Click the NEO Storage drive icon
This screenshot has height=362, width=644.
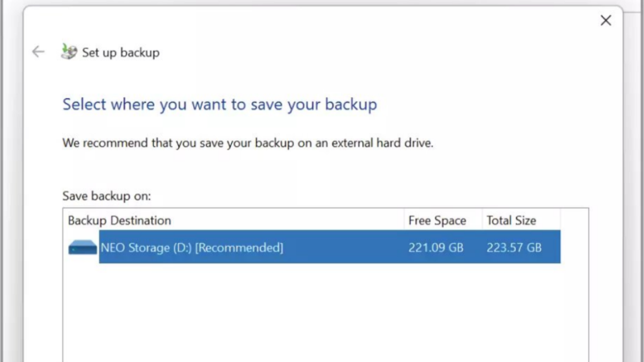pos(82,248)
